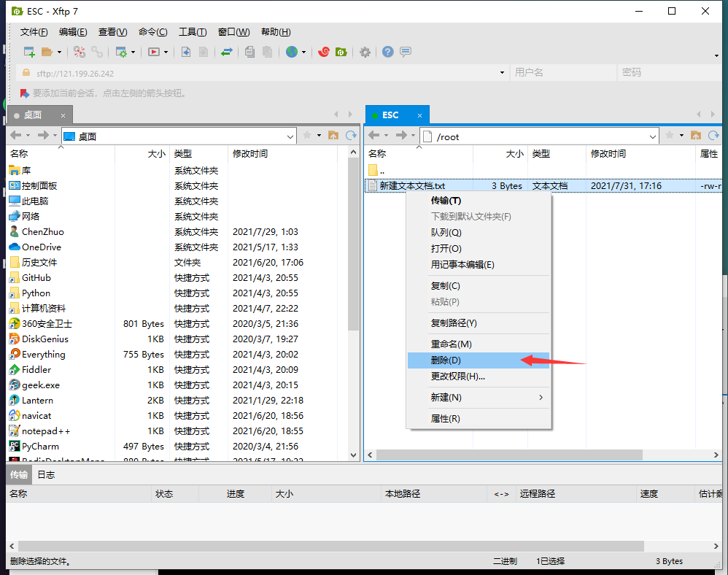
Task: Create a new session with the New icon
Action: [29, 52]
